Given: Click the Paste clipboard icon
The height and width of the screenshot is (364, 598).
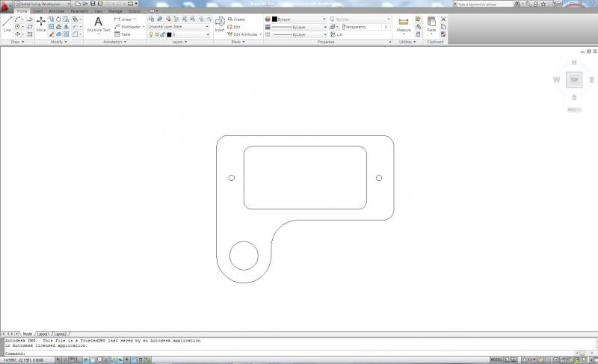Looking at the screenshot, I should pyautogui.click(x=431, y=25).
